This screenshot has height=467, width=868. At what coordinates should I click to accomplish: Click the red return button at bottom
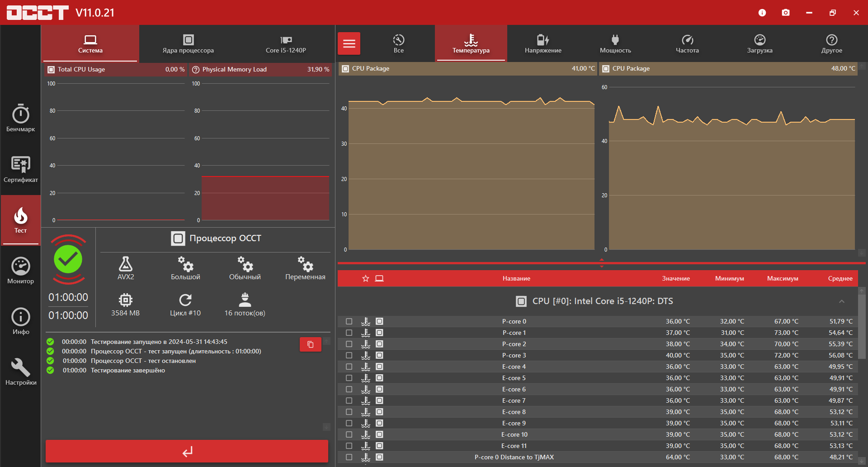pyautogui.click(x=187, y=451)
